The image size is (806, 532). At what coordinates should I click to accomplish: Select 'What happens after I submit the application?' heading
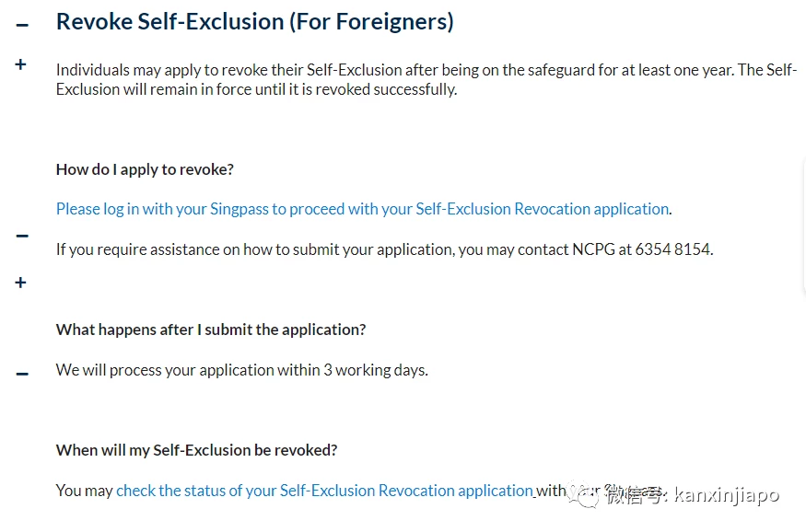(211, 330)
